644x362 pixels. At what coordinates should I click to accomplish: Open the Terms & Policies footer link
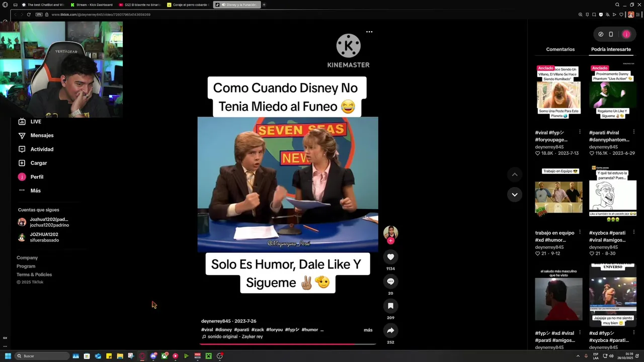click(34, 275)
